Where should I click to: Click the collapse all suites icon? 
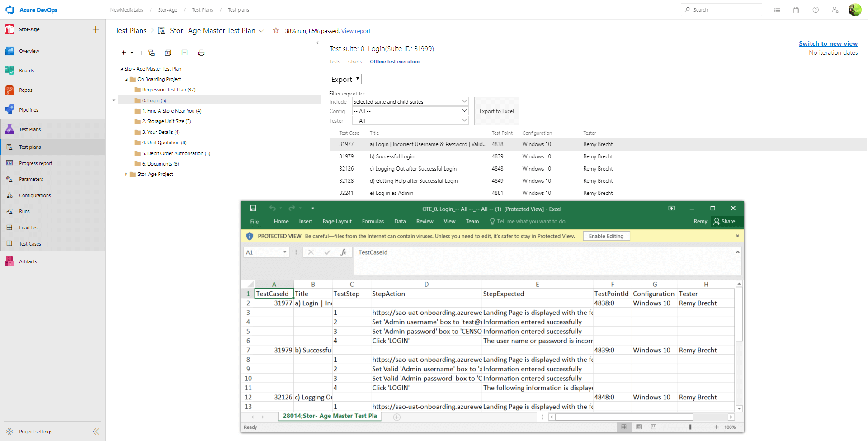coord(184,53)
